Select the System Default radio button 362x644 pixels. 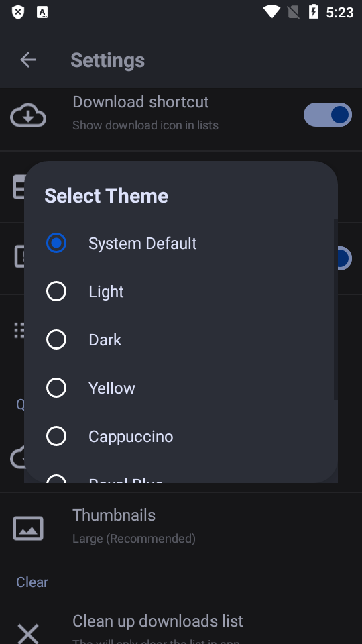pos(56,243)
